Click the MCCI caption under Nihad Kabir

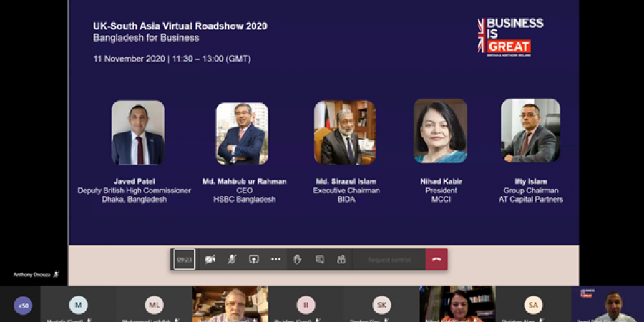(x=442, y=200)
